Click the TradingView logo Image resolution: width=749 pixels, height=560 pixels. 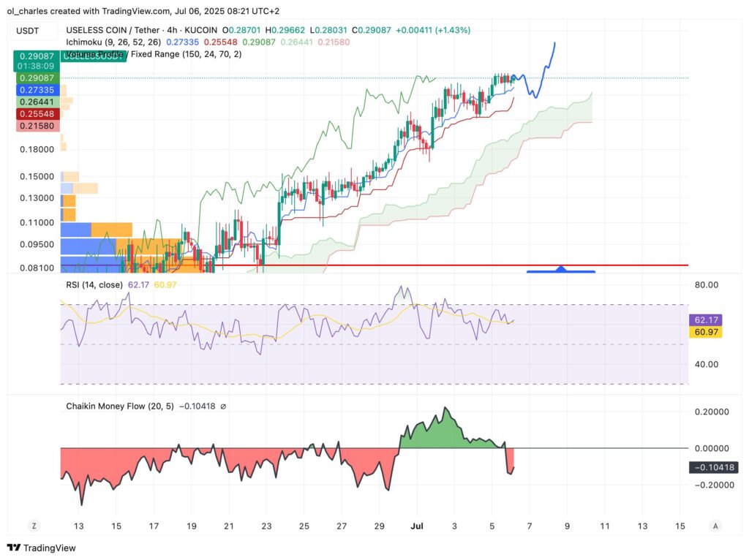41,548
